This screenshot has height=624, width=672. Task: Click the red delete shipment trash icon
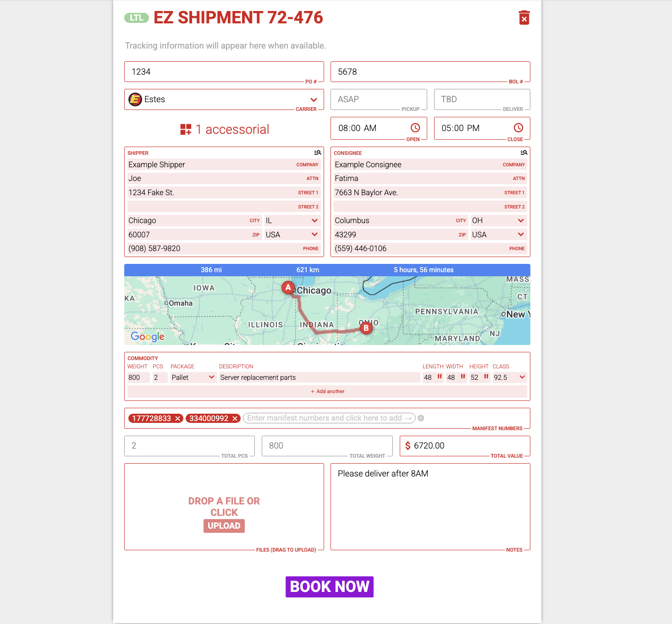point(524,18)
